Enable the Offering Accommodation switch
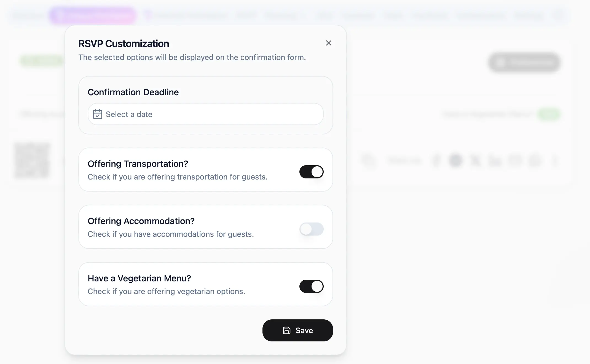Viewport: 590px width, 364px height. (x=311, y=229)
